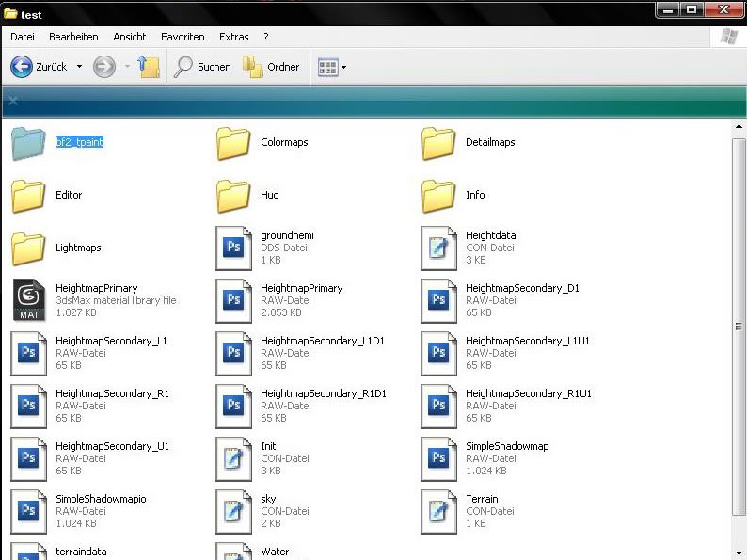Viewport: 747px width, 560px height.
Task: Select the HeightmapPrimary 3dsMax MAT file icon
Action: pos(28,300)
